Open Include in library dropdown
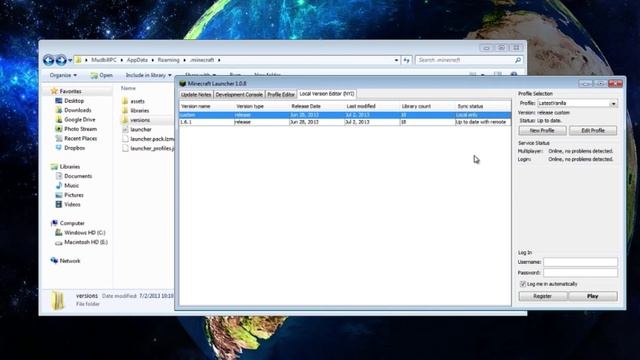This screenshot has height=360, width=640. click(148, 75)
